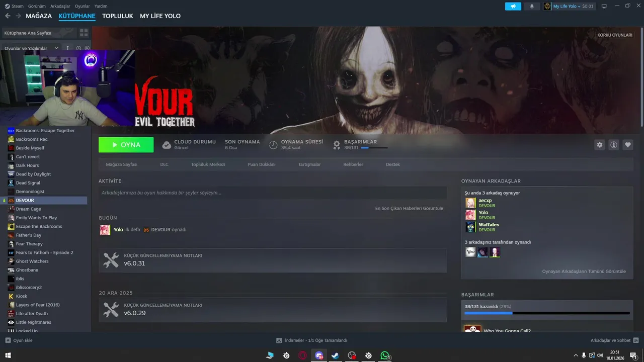The image size is (644, 362).
Task: Open the announcements megaphone button
Action: point(513,6)
